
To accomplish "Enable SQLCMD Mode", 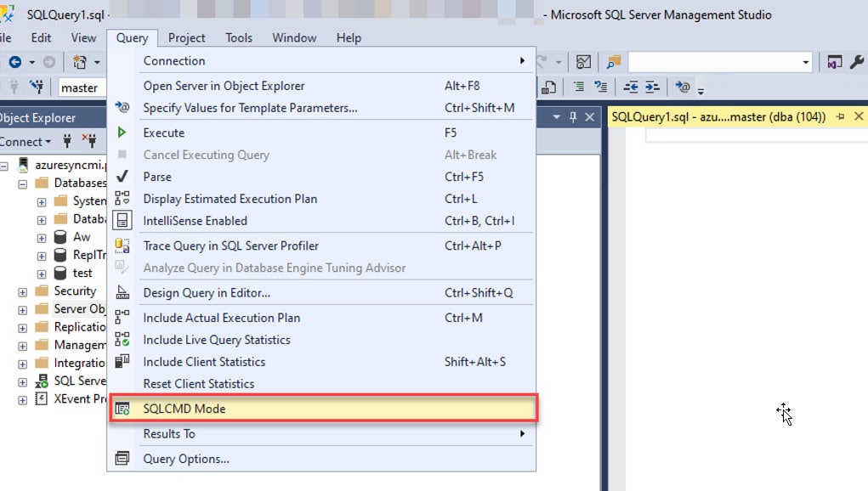I will [x=323, y=409].
